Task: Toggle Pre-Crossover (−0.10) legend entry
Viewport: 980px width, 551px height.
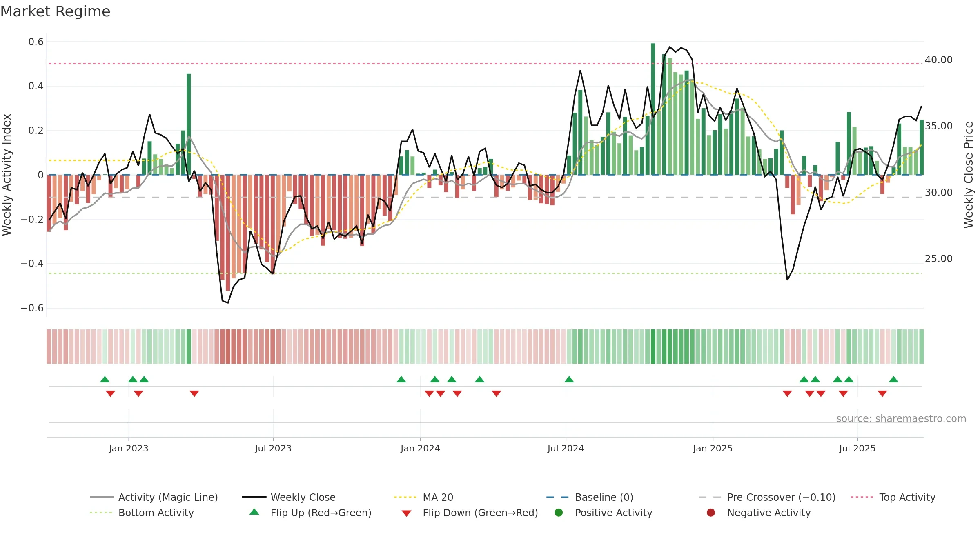Action: (767, 497)
